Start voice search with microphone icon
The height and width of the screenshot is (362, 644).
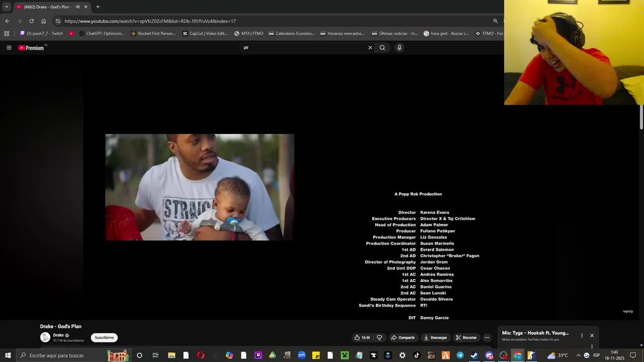click(x=399, y=48)
